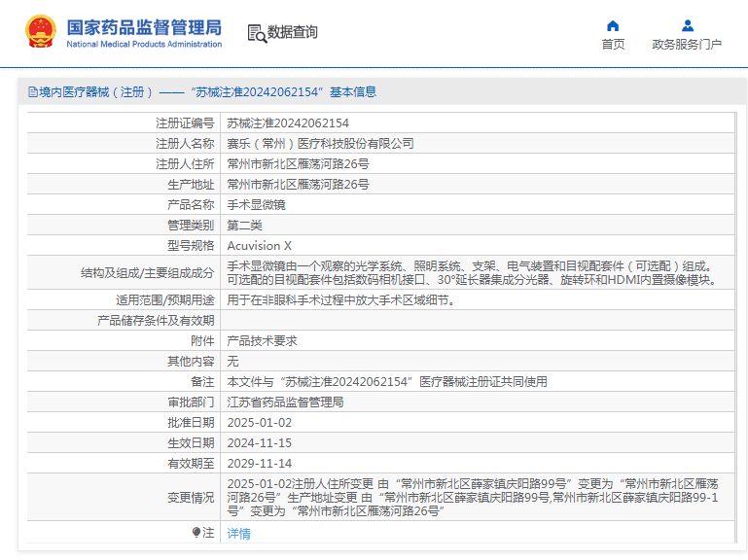Click the 有效期至 row label
This screenshot has height=560, width=748.
coord(191,464)
